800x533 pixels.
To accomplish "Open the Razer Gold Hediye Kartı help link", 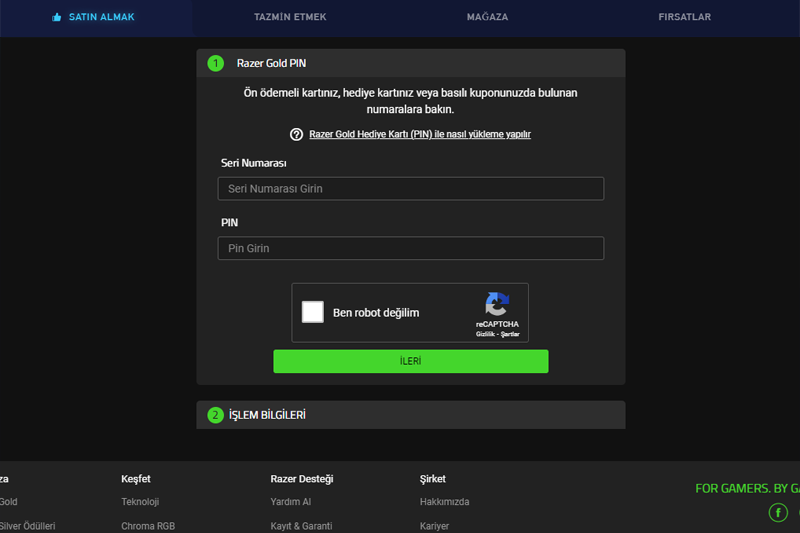I will pos(420,134).
